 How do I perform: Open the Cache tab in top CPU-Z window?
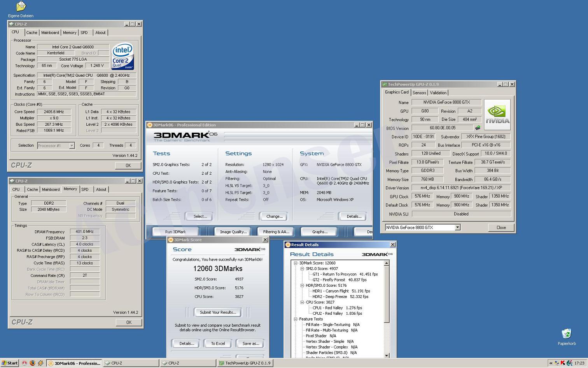(x=32, y=33)
